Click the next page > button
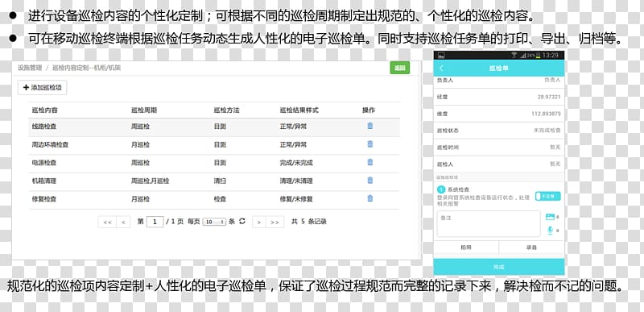Screen dimensions: 644x312 tap(258, 222)
